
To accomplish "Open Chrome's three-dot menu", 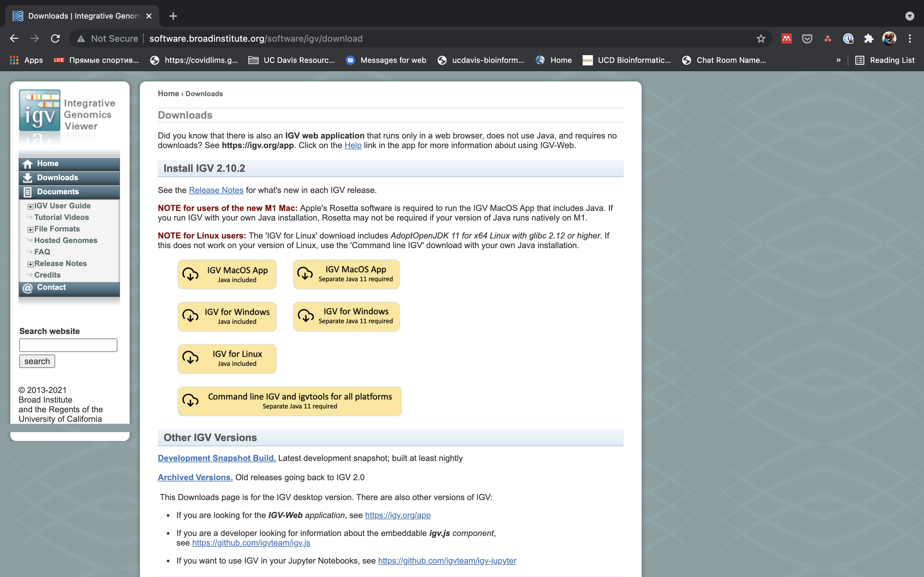I will [910, 38].
